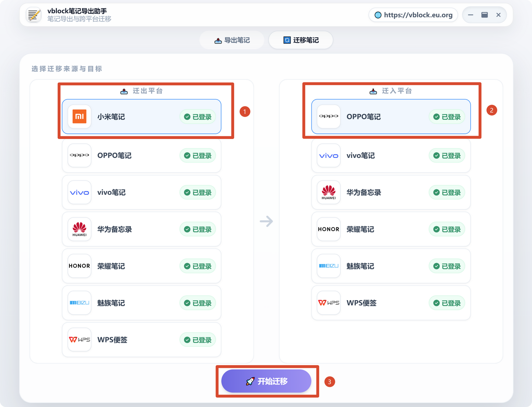Click the OPPO logo in 迁入平台 list

pyautogui.click(x=329, y=116)
